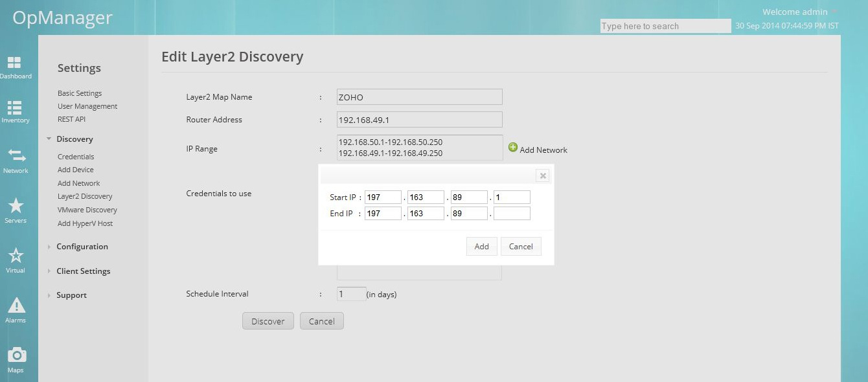
Task: Open the Network section icon
Action: tap(16, 159)
